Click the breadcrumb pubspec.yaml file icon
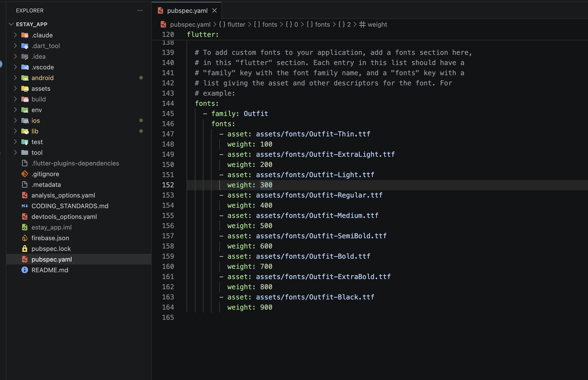Image resolution: width=588 pixels, height=380 pixels. 163,25
